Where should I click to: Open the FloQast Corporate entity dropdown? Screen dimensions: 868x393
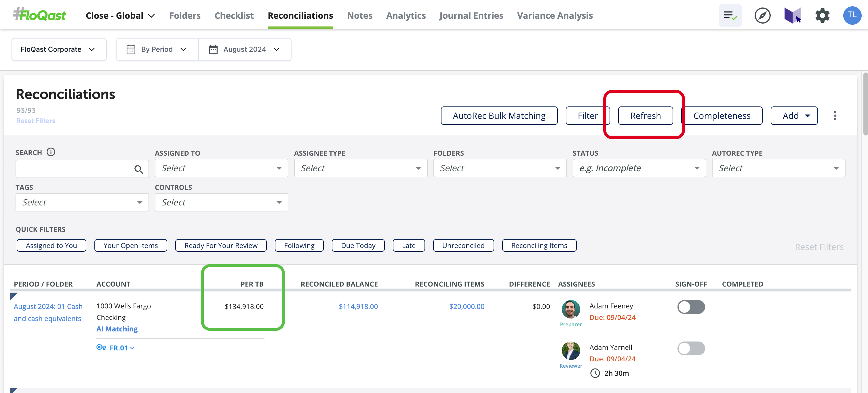[x=59, y=49]
